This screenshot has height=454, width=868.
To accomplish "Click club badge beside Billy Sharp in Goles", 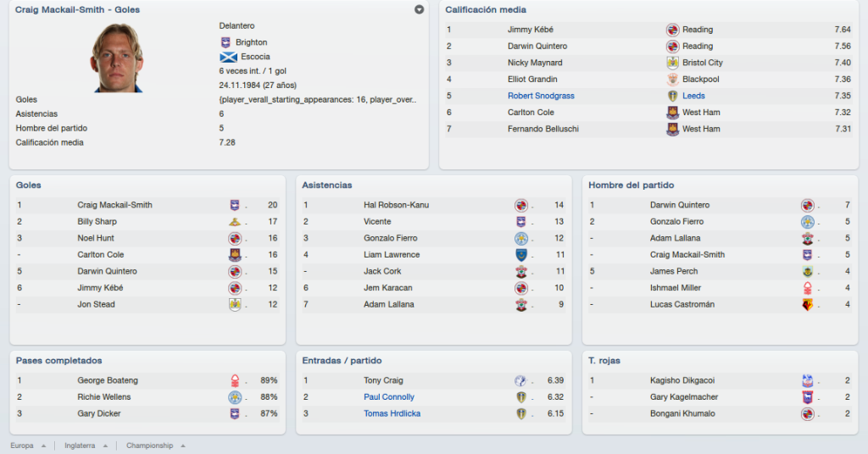I will 235,222.
